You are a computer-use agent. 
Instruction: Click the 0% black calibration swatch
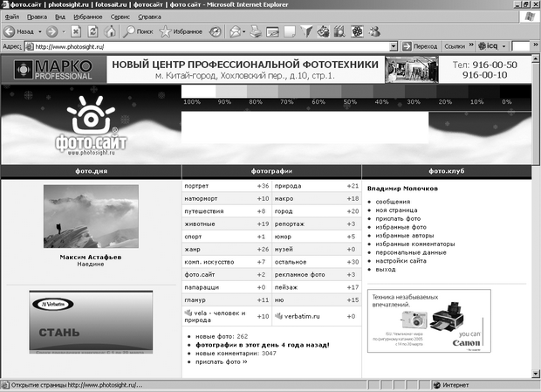click(x=516, y=92)
